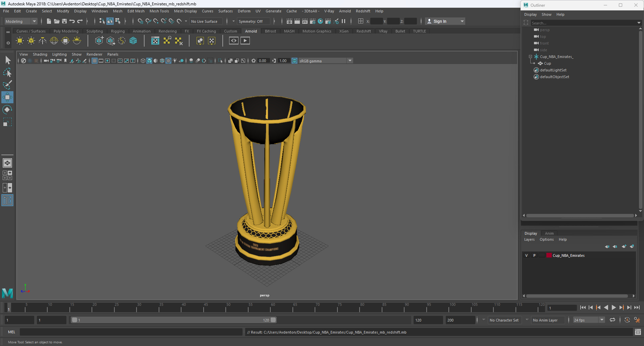The height and width of the screenshot is (346, 644).
Task: Toggle the color management ON button
Action: (294, 61)
